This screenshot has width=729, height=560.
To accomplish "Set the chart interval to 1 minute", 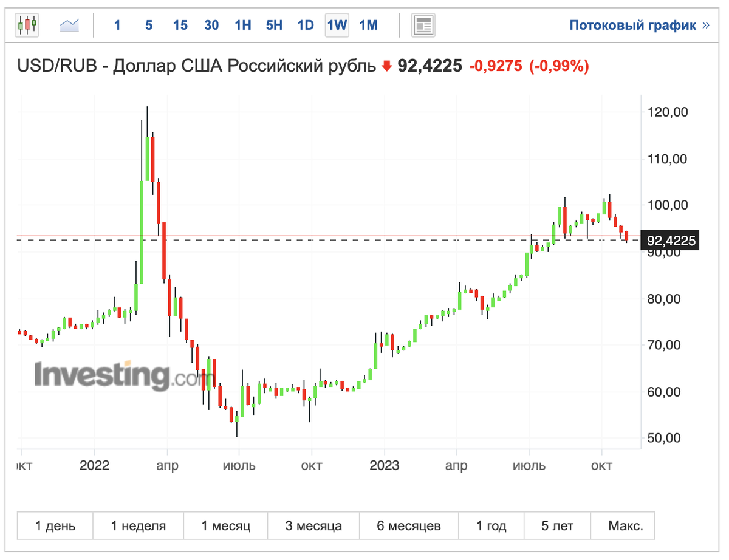I will click(x=117, y=25).
